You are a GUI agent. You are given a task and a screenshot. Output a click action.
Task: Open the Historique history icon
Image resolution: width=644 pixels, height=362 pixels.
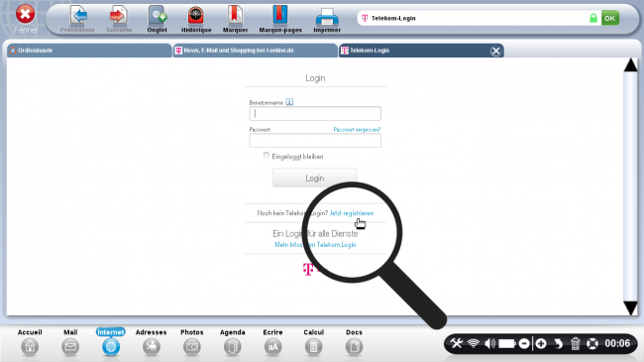[196, 16]
